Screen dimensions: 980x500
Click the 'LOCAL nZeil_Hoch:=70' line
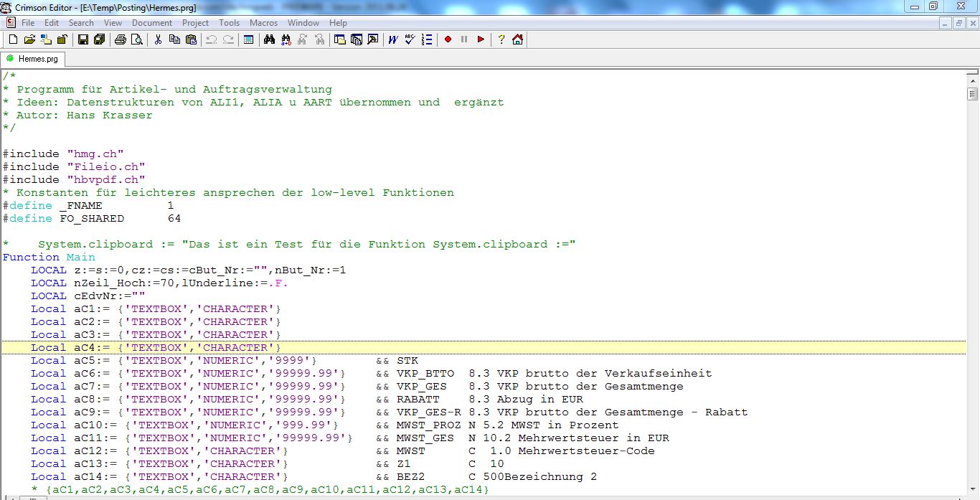[x=159, y=283]
